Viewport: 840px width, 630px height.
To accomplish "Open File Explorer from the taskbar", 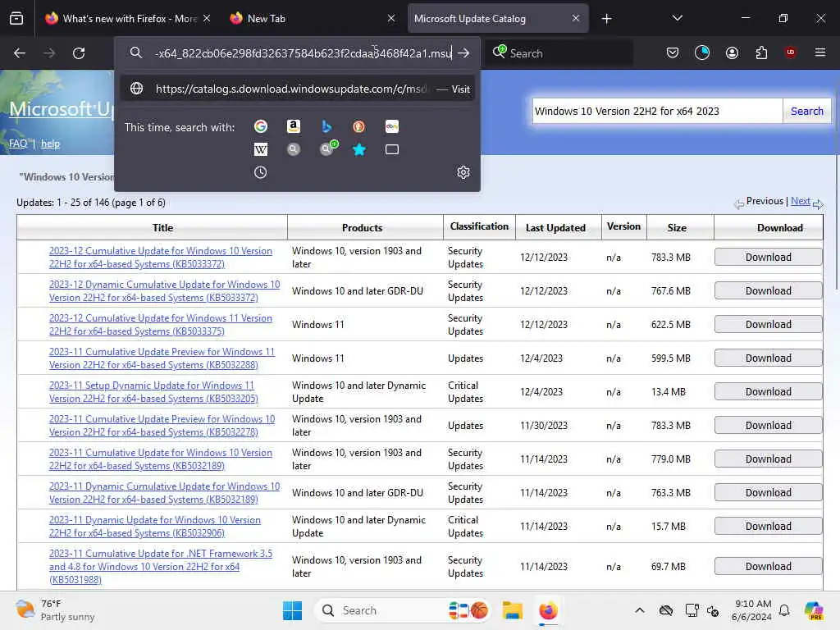I will [x=512, y=610].
